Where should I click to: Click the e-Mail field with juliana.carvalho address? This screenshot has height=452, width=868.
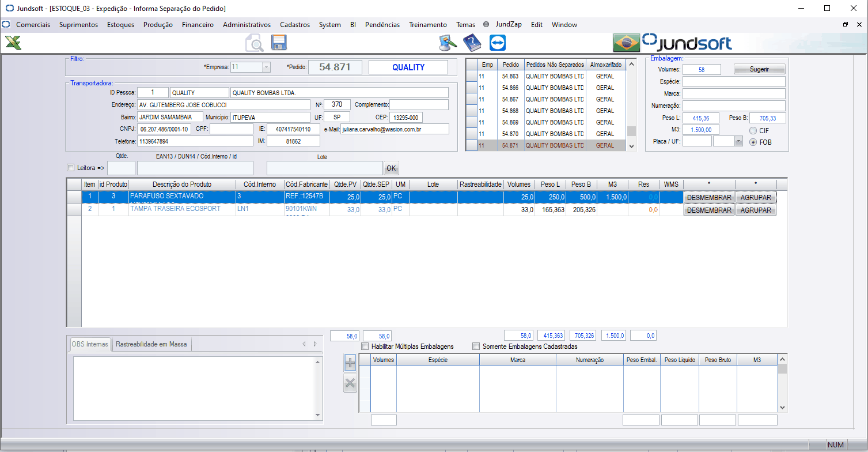pos(395,129)
